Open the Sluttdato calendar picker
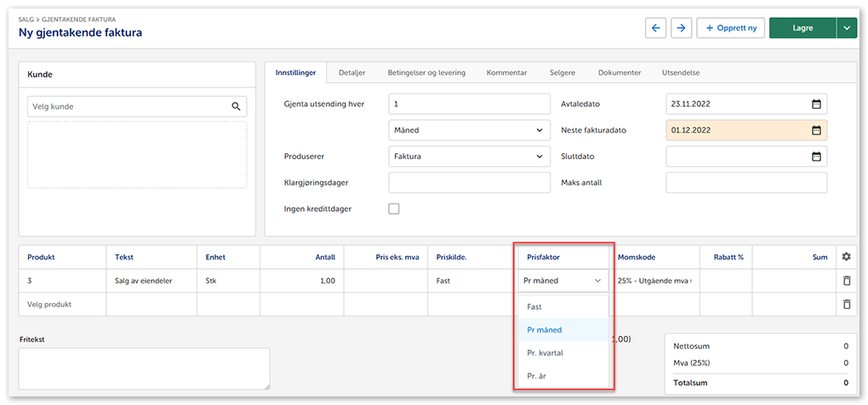Screen dimensions: 868x405 [816, 157]
